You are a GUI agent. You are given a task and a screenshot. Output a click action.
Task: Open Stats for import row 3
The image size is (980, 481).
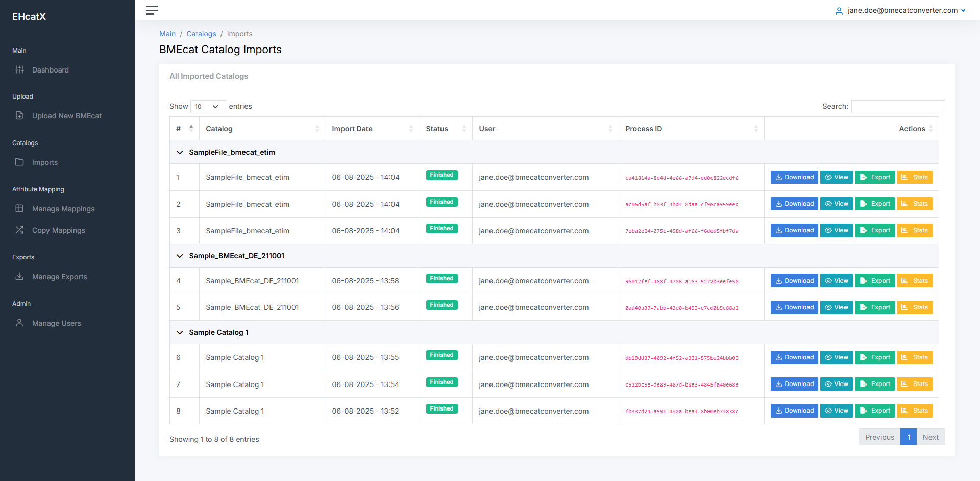[915, 230]
